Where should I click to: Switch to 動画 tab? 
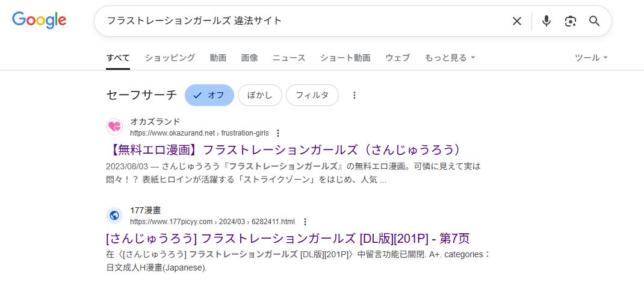(x=218, y=58)
